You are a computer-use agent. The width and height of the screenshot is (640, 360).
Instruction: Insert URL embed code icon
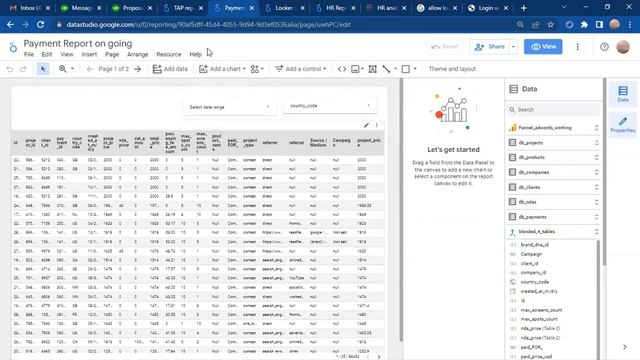[342, 69]
